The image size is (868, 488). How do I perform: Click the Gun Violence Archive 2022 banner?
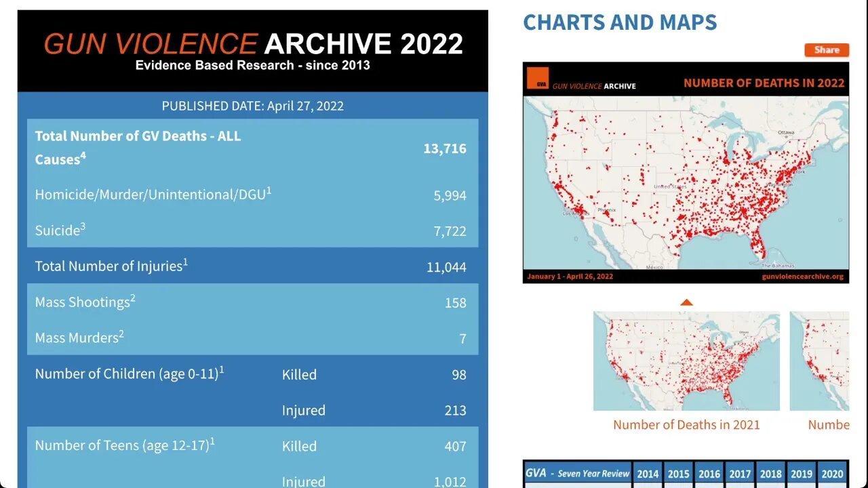253,51
